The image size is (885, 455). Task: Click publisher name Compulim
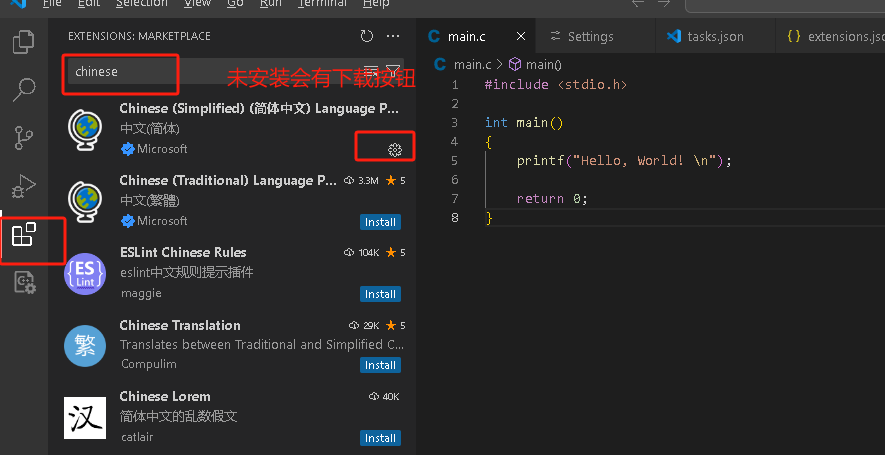148,364
